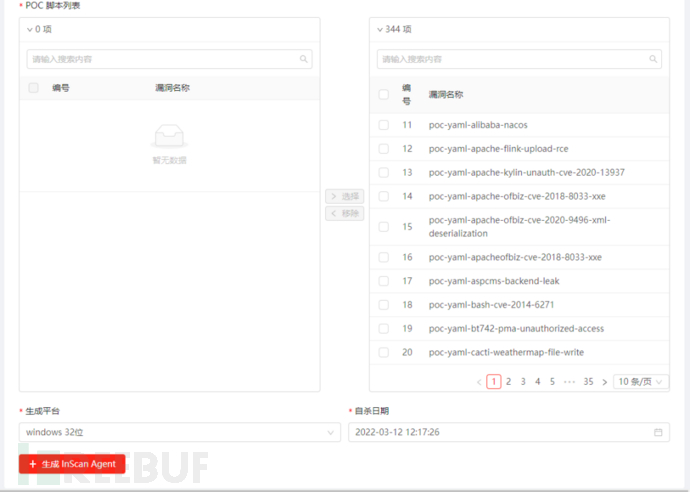
Task: Check the box for poc-yaml-apache-flink-upload-rce
Action: pos(384,149)
